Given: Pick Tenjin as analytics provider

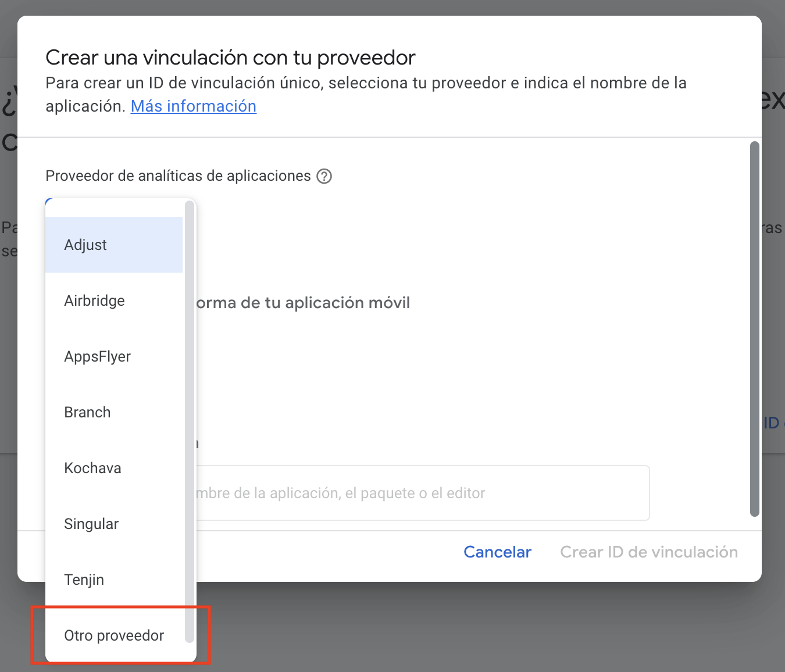Looking at the screenshot, I should pyautogui.click(x=84, y=580).
